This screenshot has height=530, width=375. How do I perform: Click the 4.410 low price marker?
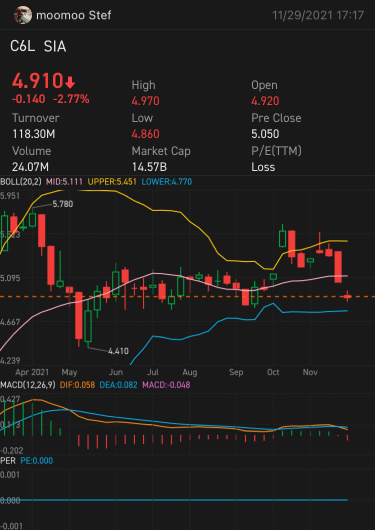(x=118, y=351)
